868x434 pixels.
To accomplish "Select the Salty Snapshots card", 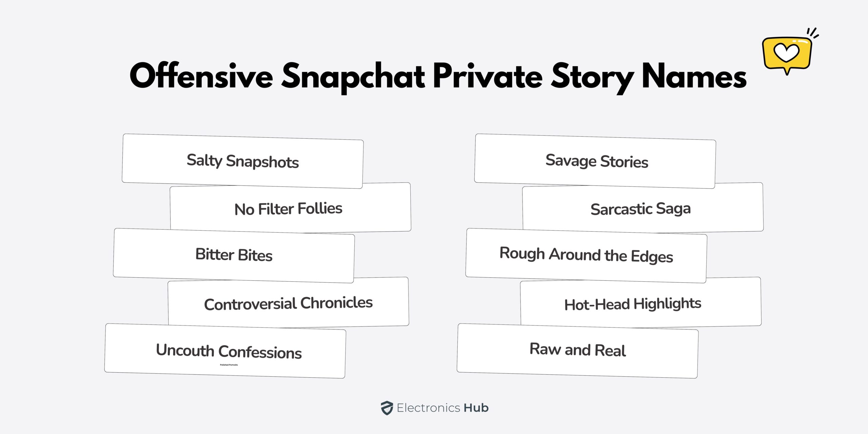I will [242, 161].
